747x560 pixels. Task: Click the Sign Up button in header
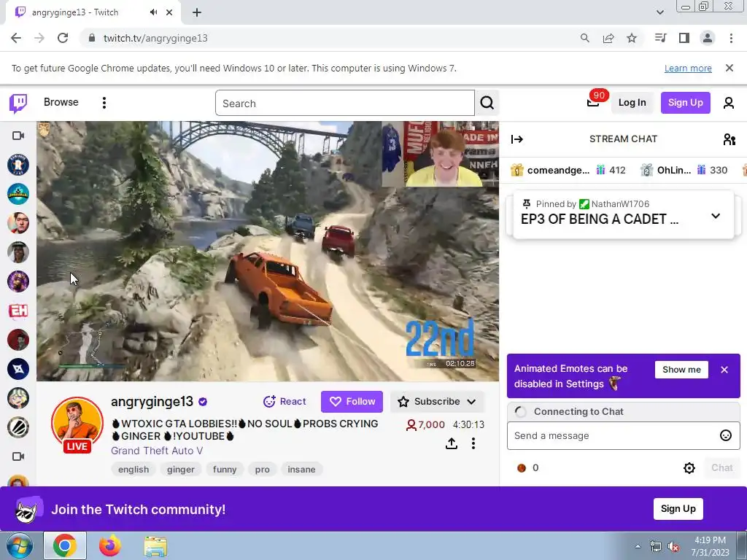tap(685, 102)
